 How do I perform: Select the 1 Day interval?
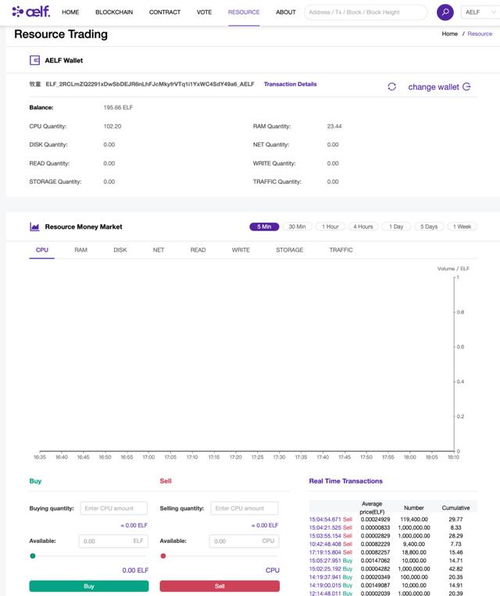tap(396, 227)
